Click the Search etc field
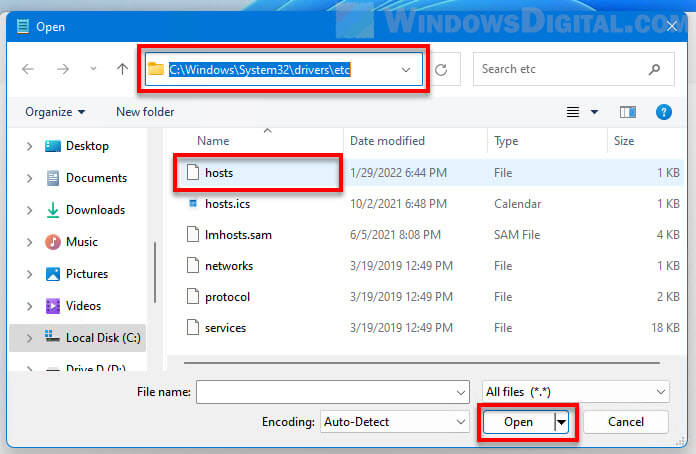This screenshot has height=454, width=696. coord(573,69)
